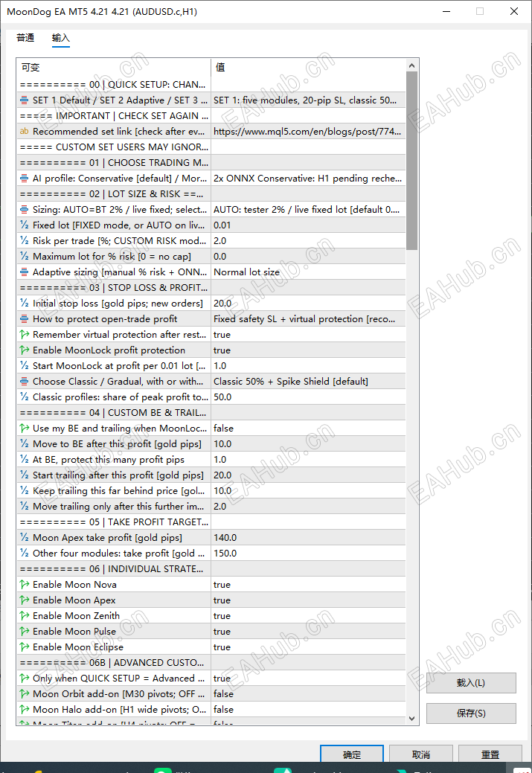Click the bool icon beside Enable Moon Nova
The height and width of the screenshot is (773, 532).
click(24, 584)
